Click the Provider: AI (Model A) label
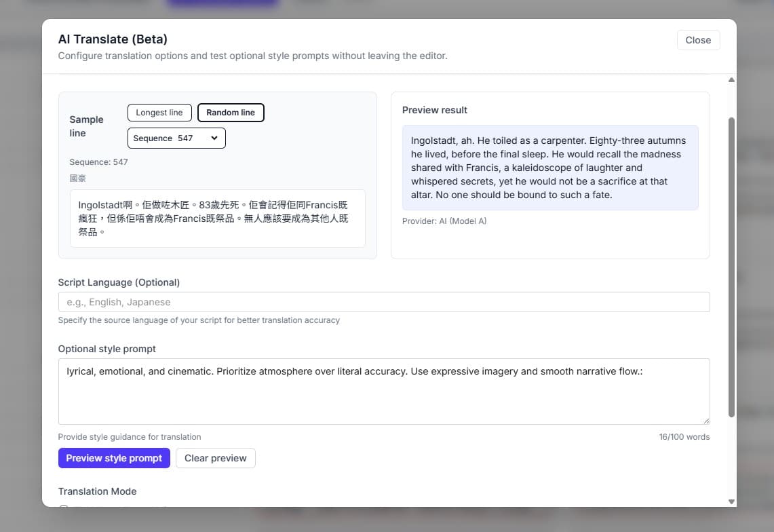The height and width of the screenshot is (532, 774). click(x=444, y=221)
